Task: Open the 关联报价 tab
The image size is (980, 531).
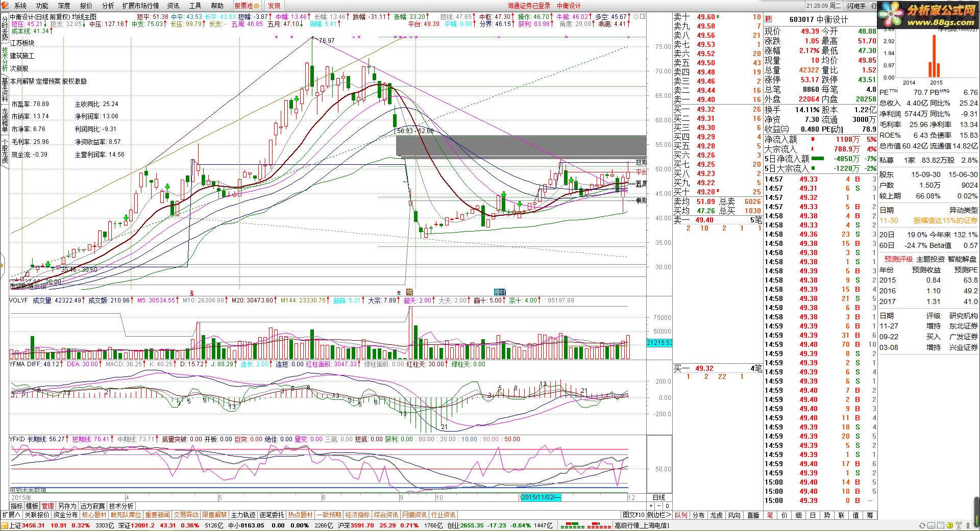Action: tap(37, 515)
